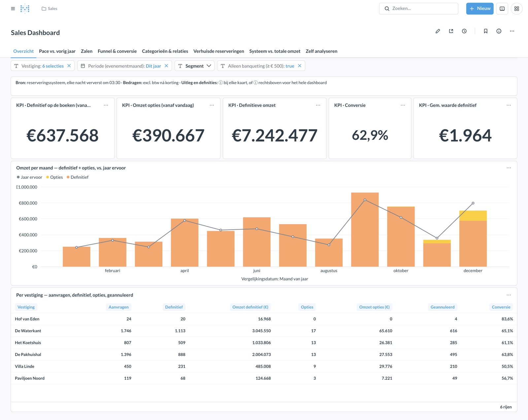Select the Het Koetshuis row name

28,343
